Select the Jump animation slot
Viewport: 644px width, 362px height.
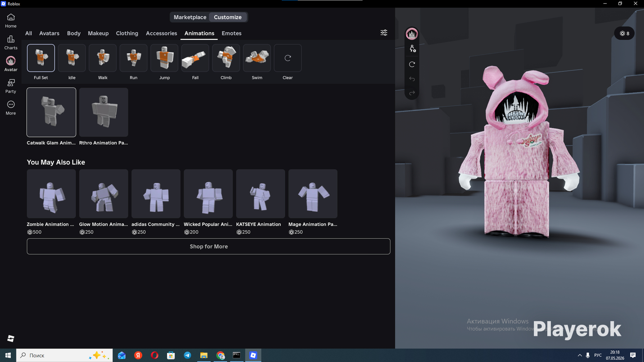click(164, 58)
